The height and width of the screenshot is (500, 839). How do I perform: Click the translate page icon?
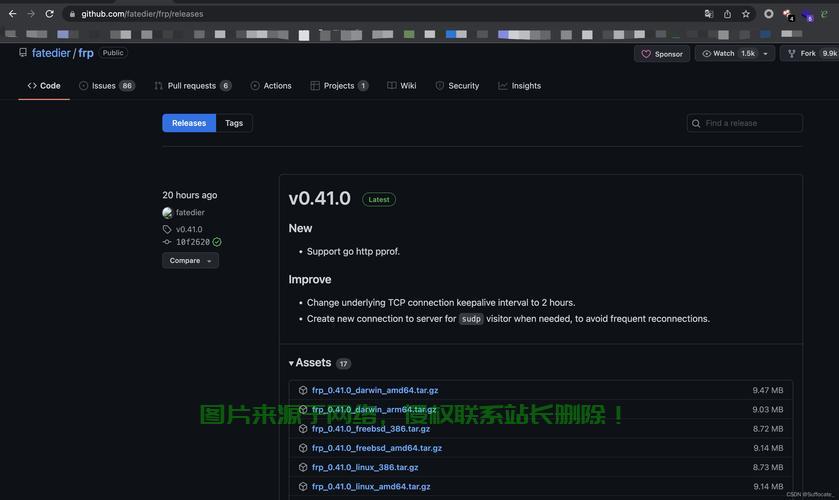[x=708, y=14]
